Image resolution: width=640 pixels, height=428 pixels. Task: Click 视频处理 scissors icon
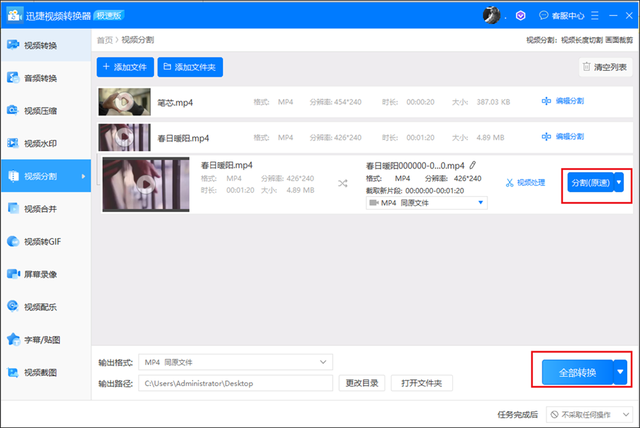(x=525, y=183)
